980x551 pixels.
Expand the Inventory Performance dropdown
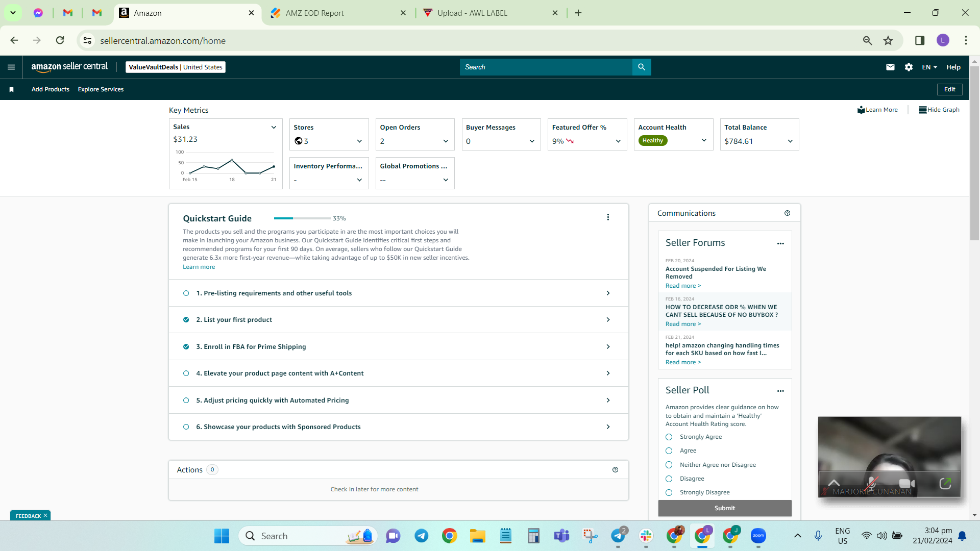pyautogui.click(x=359, y=180)
